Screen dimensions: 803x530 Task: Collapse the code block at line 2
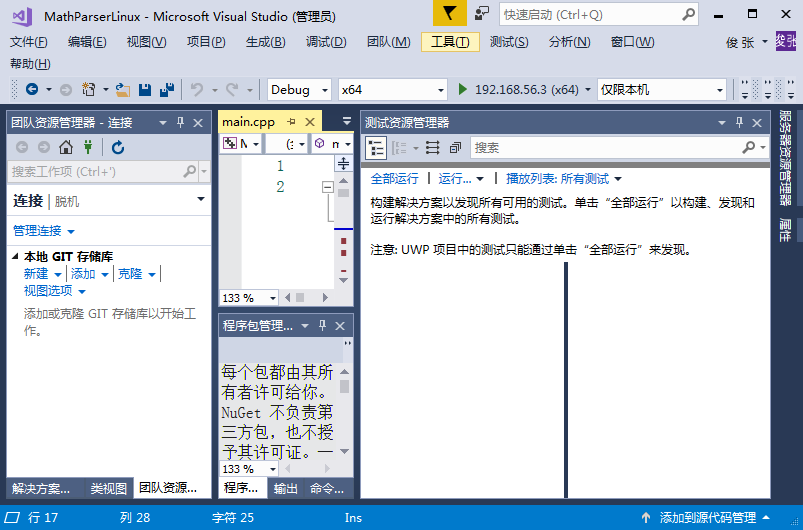point(328,187)
